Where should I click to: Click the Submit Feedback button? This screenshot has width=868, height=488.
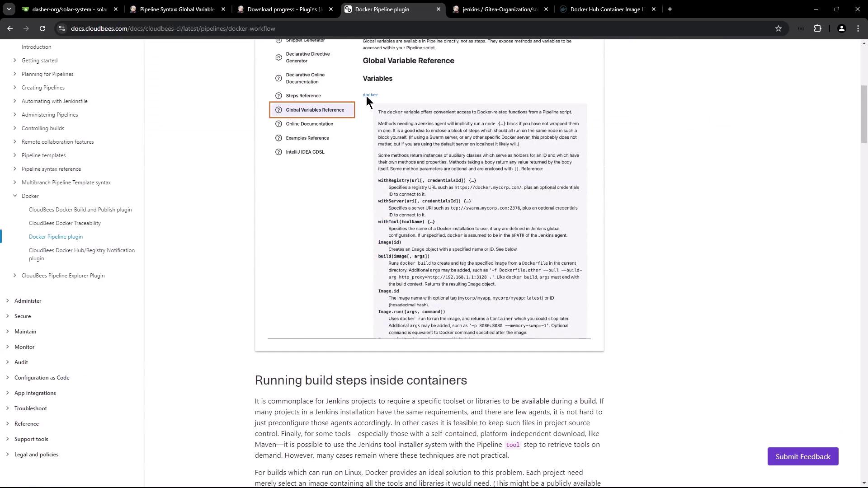click(x=802, y=456)
